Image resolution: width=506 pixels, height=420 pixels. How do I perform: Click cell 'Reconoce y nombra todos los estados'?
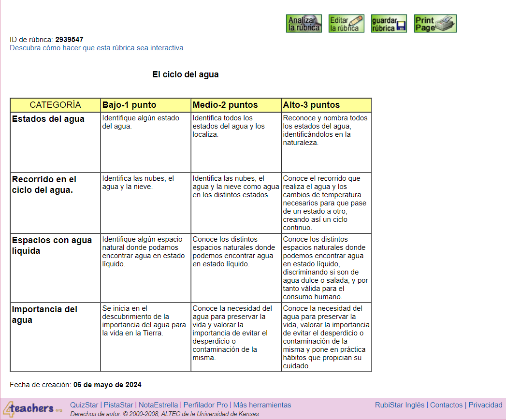click(326, 143)
